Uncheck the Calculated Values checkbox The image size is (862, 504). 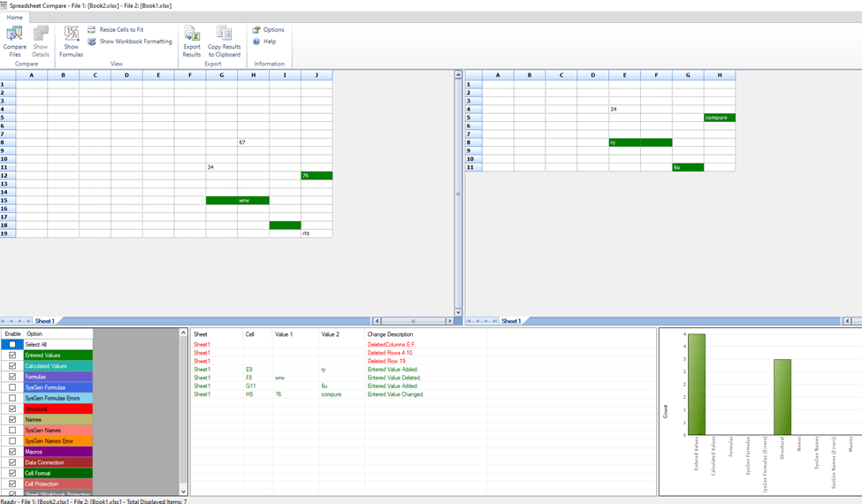coord(12,366)
